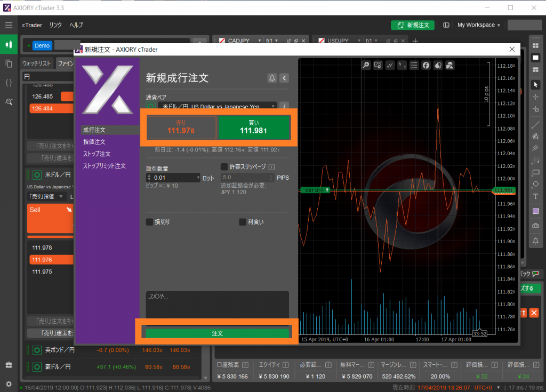Toggle green icon next to 米ドル/円 in watchlist
This screenshot has width=546, height=392.
37,174
